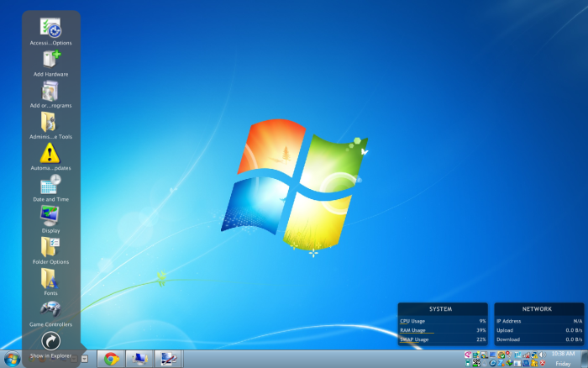Open the Game Controllers item

pos(50,313)
